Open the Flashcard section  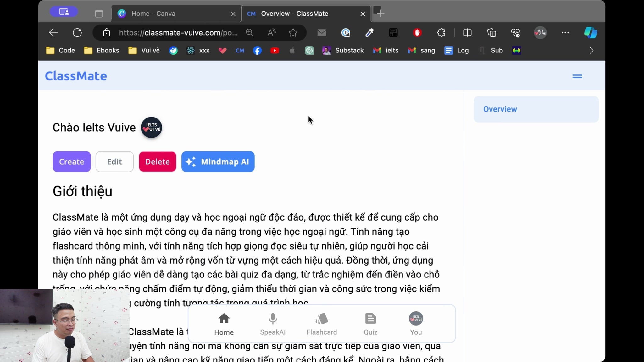coord(321,324)
